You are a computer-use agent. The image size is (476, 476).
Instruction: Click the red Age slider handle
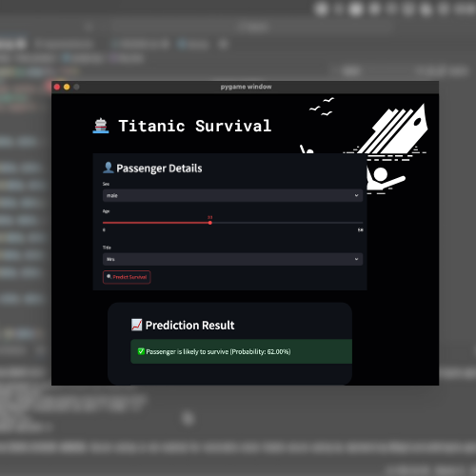pyautogui.click(x=210, y=223)
